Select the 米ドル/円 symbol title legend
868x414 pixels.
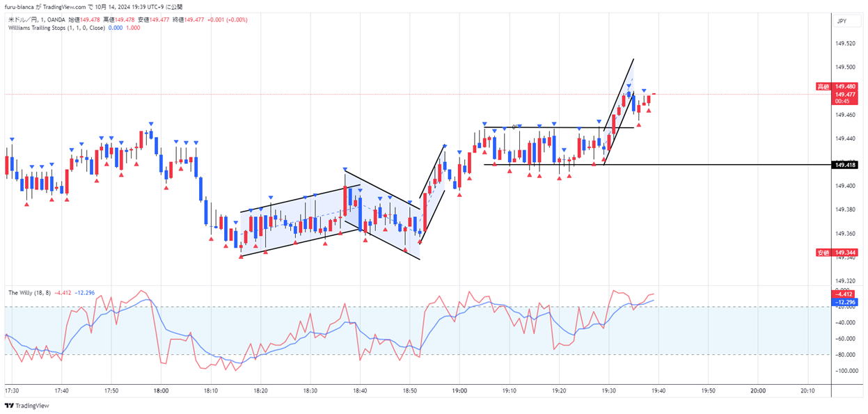(x=22, y=20)
